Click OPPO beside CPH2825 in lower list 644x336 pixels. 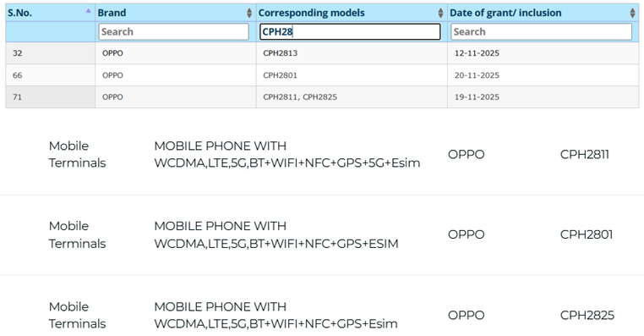click(467, 315)
